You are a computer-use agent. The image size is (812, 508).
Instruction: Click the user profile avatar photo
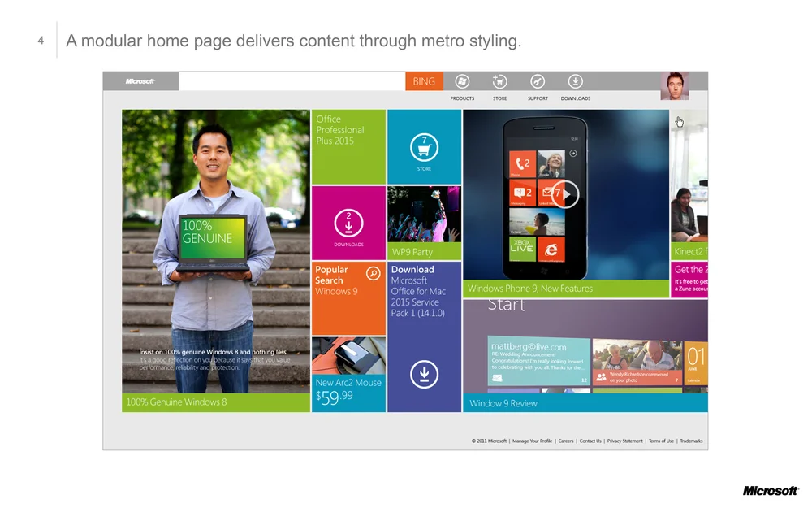674,86
